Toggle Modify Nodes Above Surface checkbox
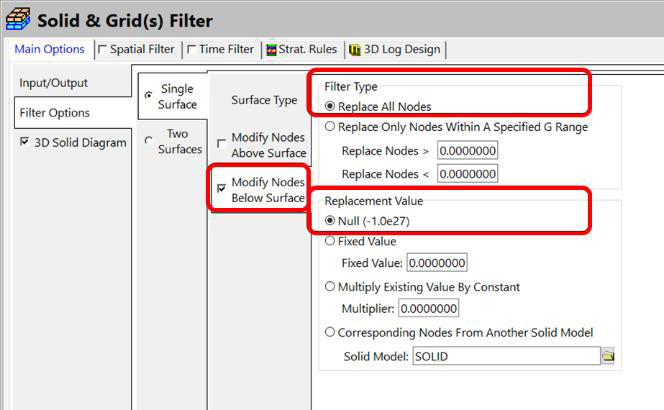Viewport: 664px width, 410px height. (221, 145)
